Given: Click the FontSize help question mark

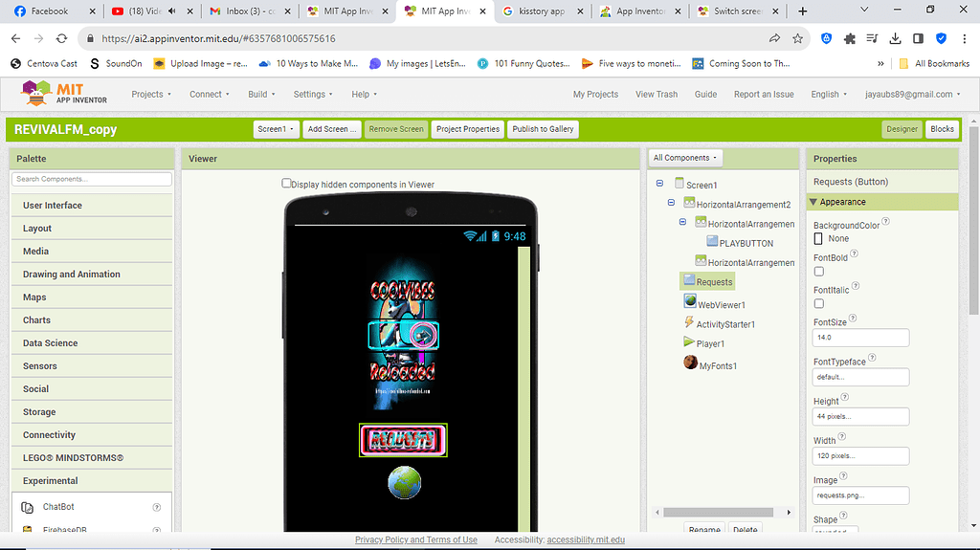Looking at the screenshot, I should tap(853, 319).
